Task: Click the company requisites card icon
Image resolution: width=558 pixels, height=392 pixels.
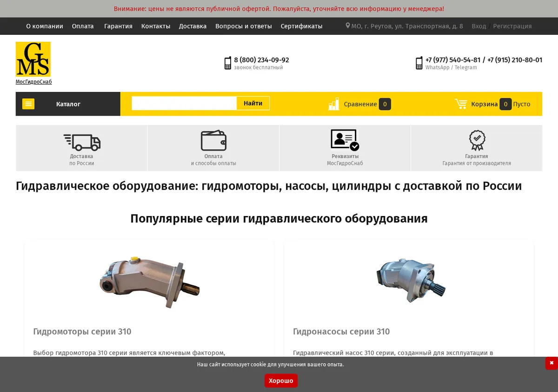Action: pos(345,140)
